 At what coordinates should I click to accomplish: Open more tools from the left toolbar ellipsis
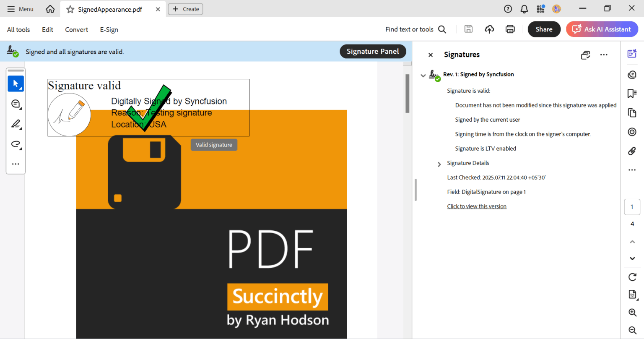(16, 164)
